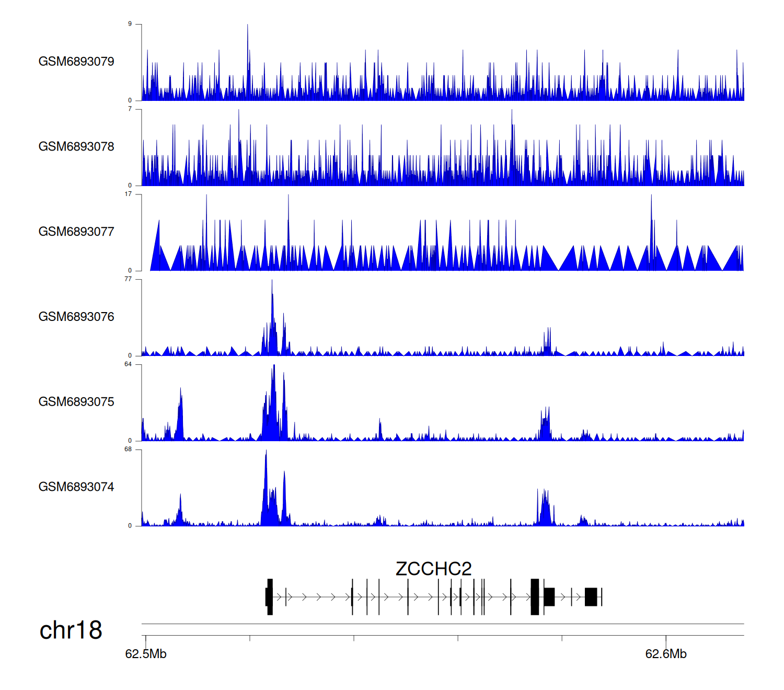
Task: Click y-axis maximum value 64
Action: click(x=128, y=364)
